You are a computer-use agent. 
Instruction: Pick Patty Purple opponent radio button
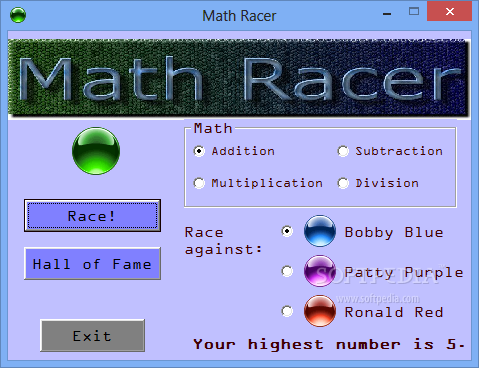pyautogui.click(x=287, y=271)
